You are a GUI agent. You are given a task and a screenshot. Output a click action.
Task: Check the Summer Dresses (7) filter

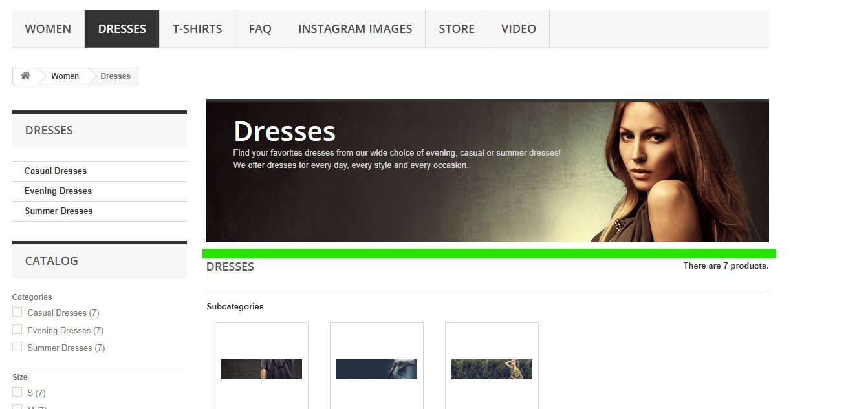tap(17, 347)
